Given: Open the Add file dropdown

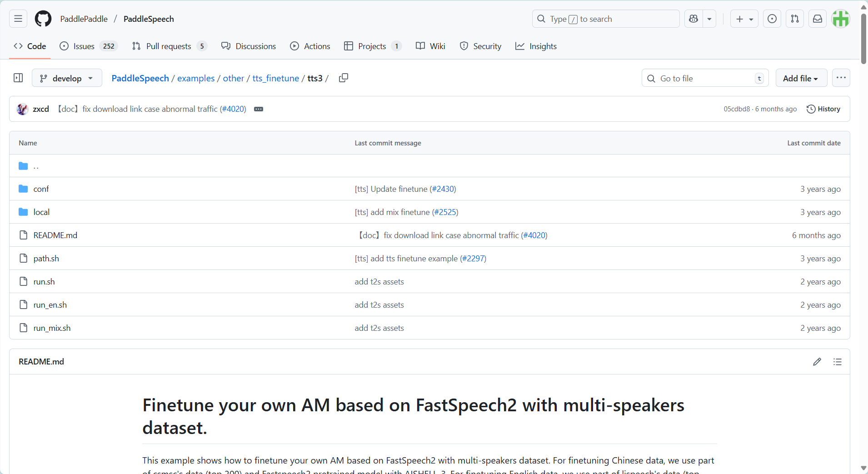Looking at the screenshot, I should tap(801, 78).
